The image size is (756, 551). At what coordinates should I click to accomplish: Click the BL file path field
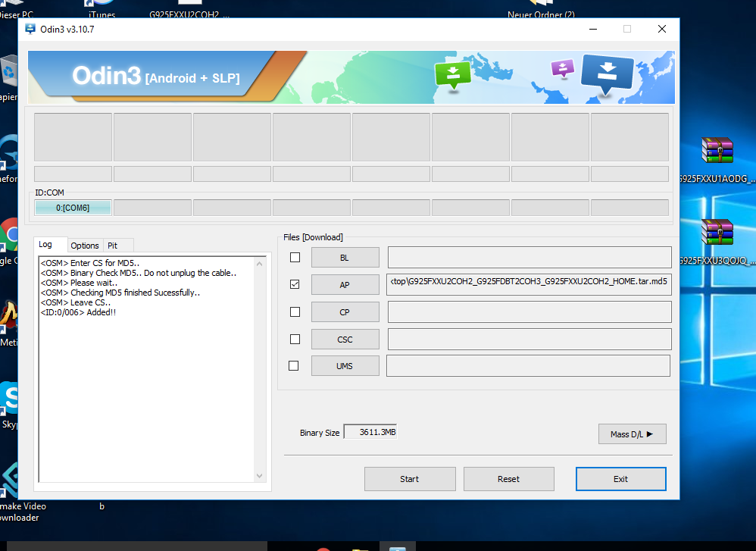[530, 257]
